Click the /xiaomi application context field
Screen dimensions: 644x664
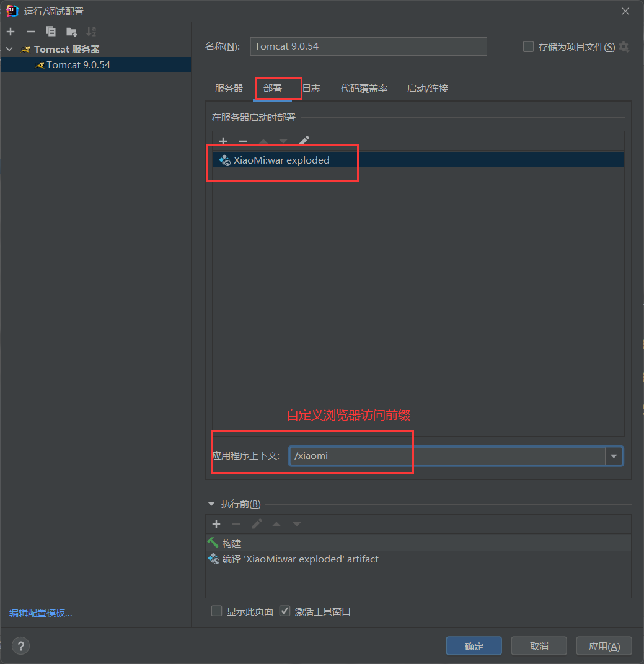(x=448, y=456)
